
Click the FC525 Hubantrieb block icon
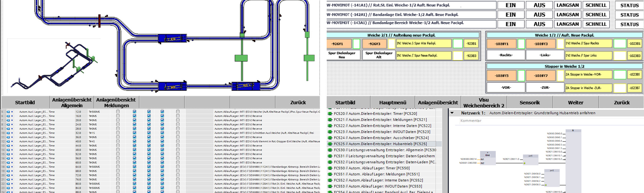tap(330, 144)
